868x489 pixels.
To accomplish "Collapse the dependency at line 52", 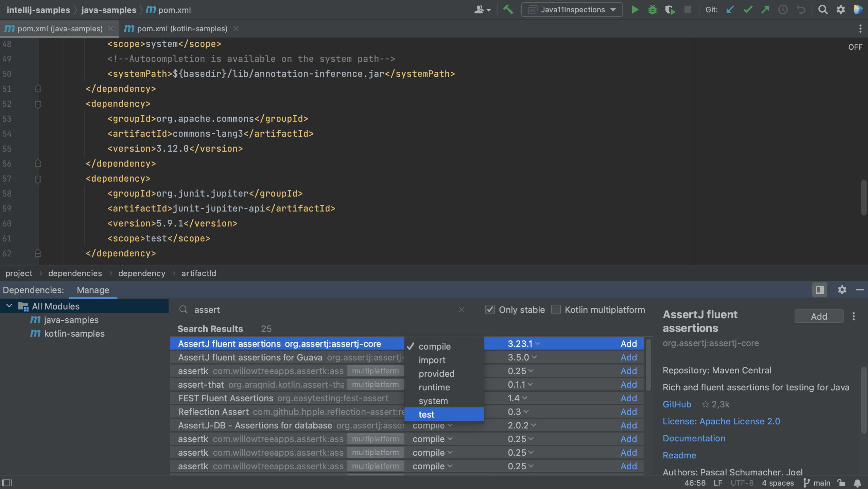I will tap(38, 104).
